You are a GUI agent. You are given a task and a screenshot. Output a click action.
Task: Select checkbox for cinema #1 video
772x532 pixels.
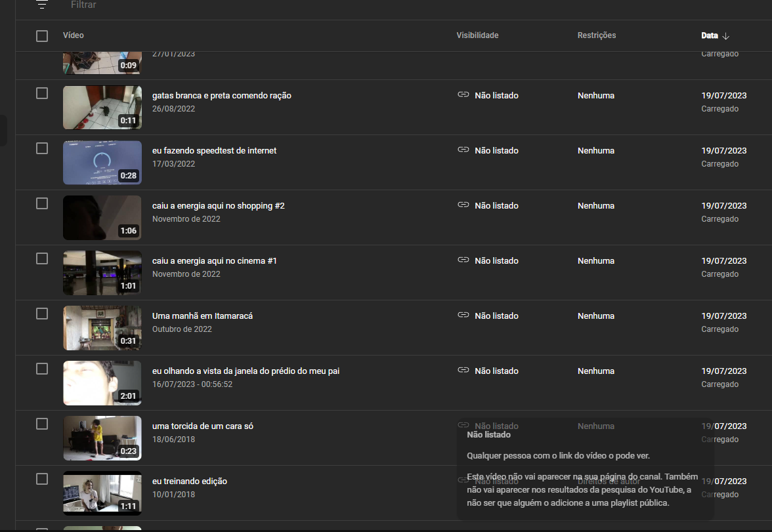click(x=42, y=259)
